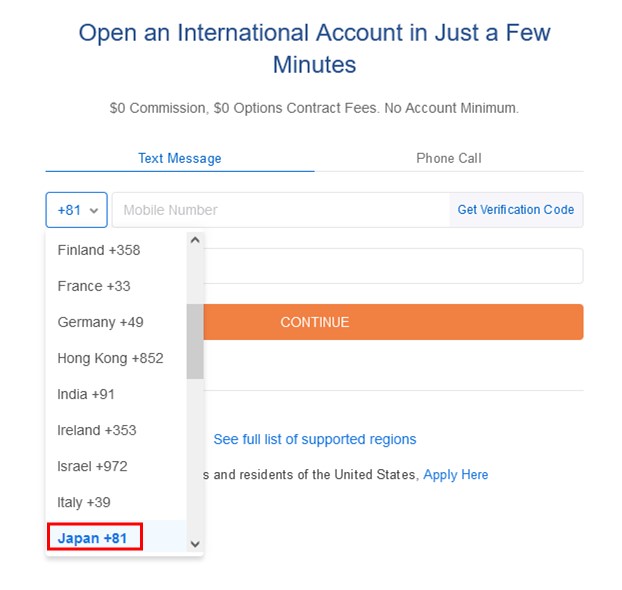This screenshot has width=622, height=590.
Task: Select Israel +972 from dropdown
Action: coord(92,466)
